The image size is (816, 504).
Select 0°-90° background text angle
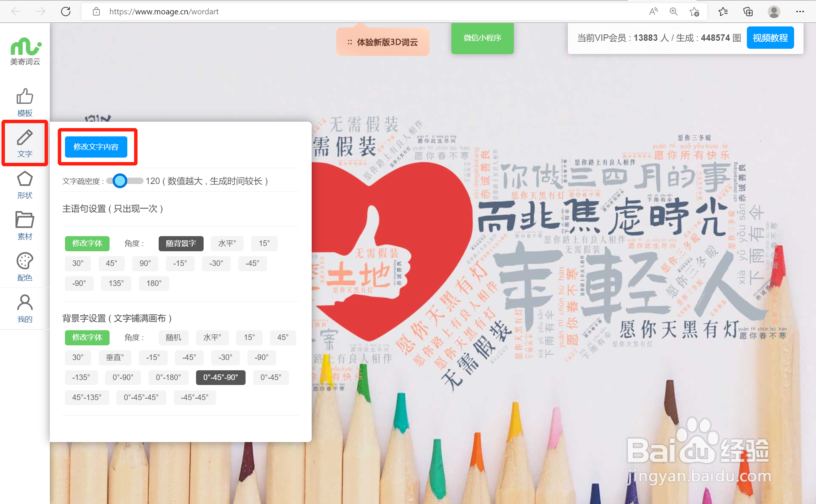[123, 377]
